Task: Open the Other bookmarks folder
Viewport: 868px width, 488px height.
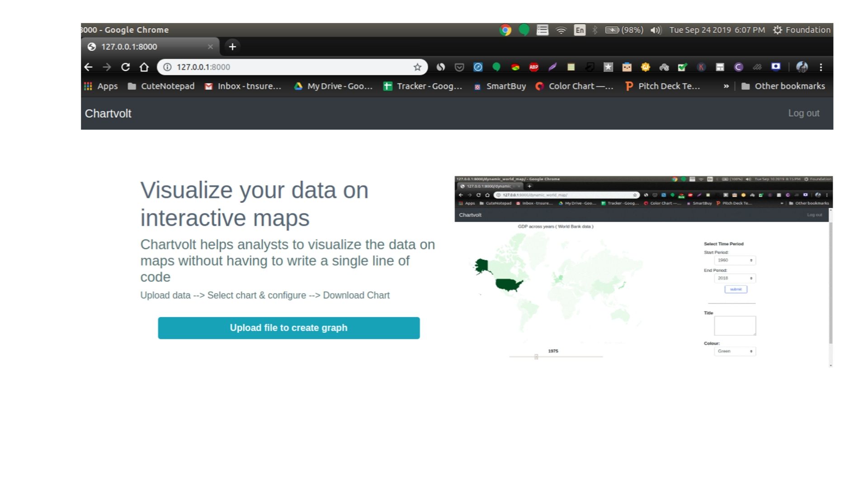Action: tap(783, 86)
